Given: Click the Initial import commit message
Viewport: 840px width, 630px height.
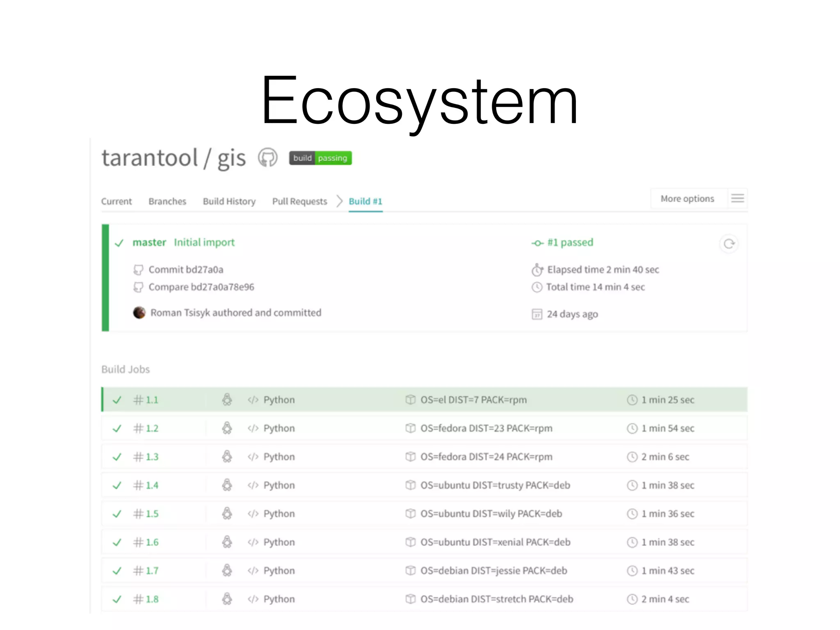Looking at the screenshot, I should pos(204,242).
